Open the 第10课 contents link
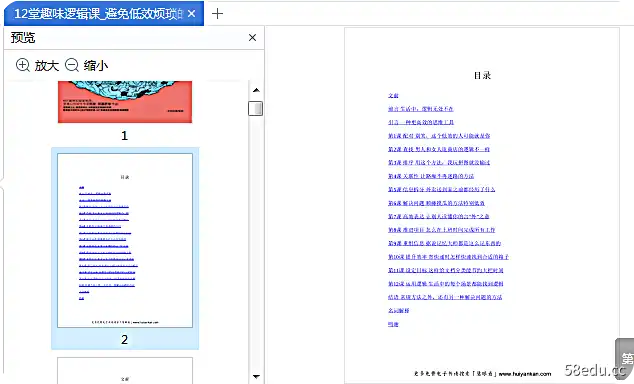The width and height of the screenshot is (634, 384). pos(448,257)
